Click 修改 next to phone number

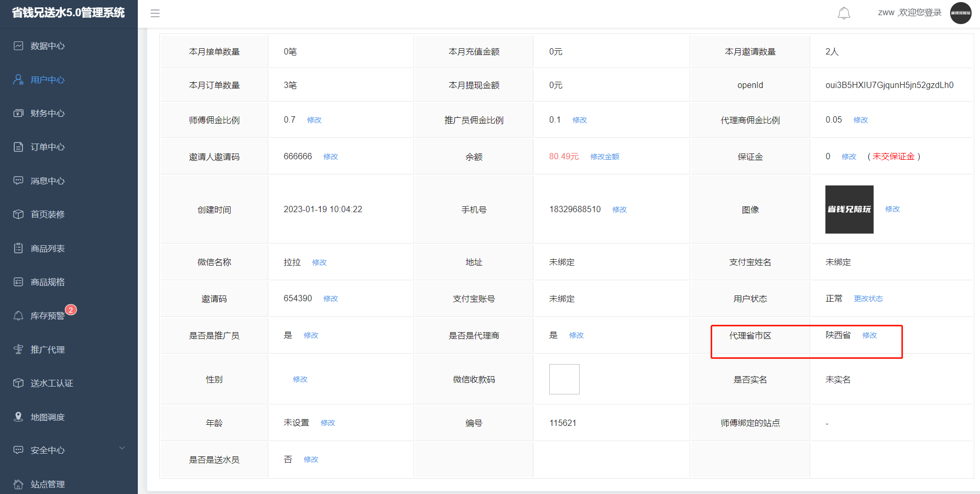point(619,210)
